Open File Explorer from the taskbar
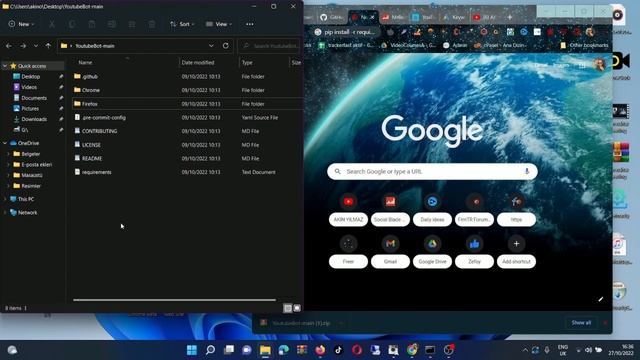 pyautogui.click(x=265, y=350)
